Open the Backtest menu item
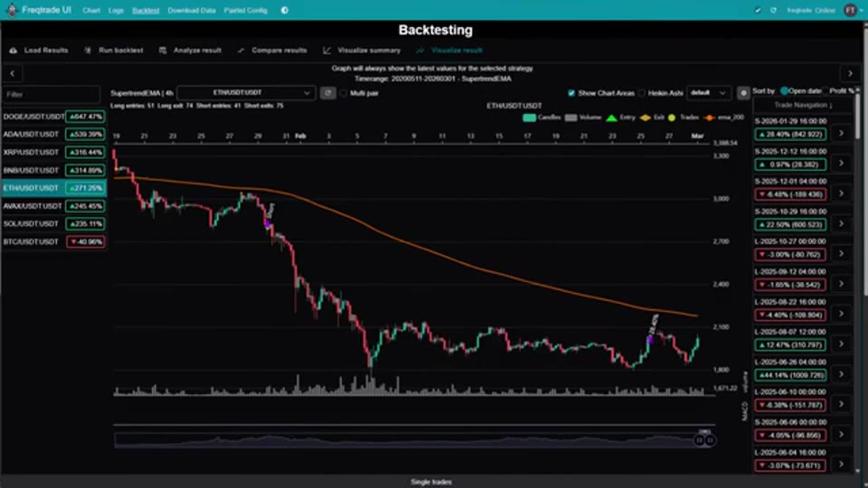The height and width of the screenshot is (488, 868). tap(146, 10)
